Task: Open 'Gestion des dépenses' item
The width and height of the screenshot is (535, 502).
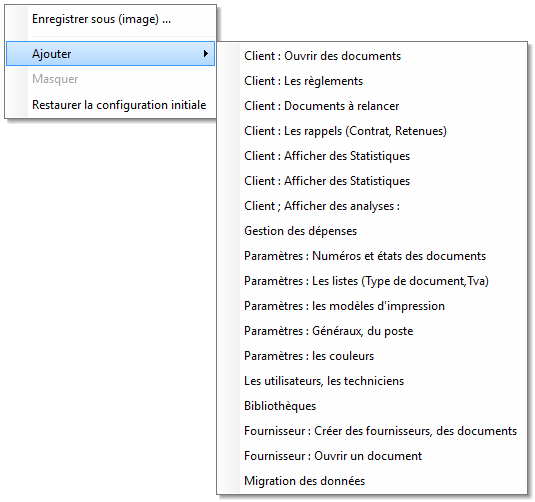Action: pos(372,231)
